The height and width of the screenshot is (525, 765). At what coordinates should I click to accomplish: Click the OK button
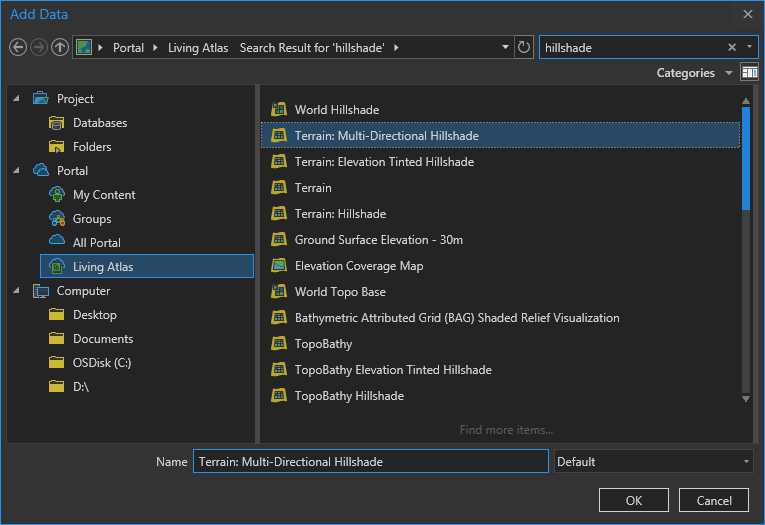point(633,500)
